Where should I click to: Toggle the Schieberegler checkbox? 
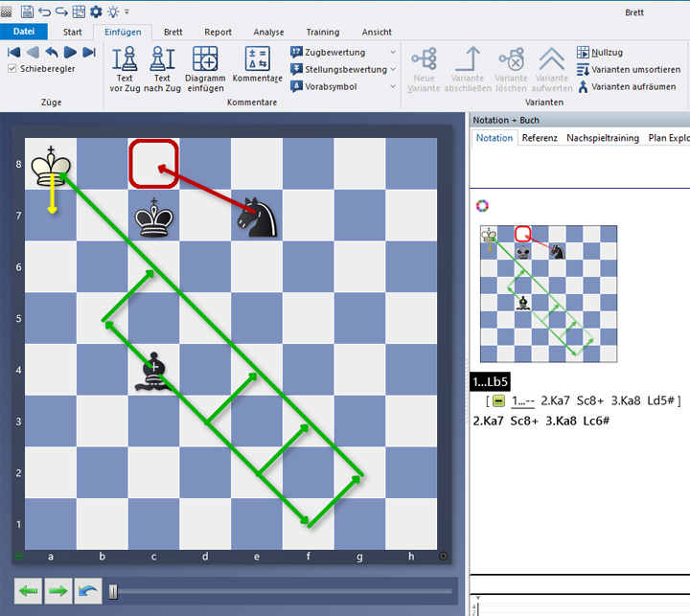[x=12, y=69]
